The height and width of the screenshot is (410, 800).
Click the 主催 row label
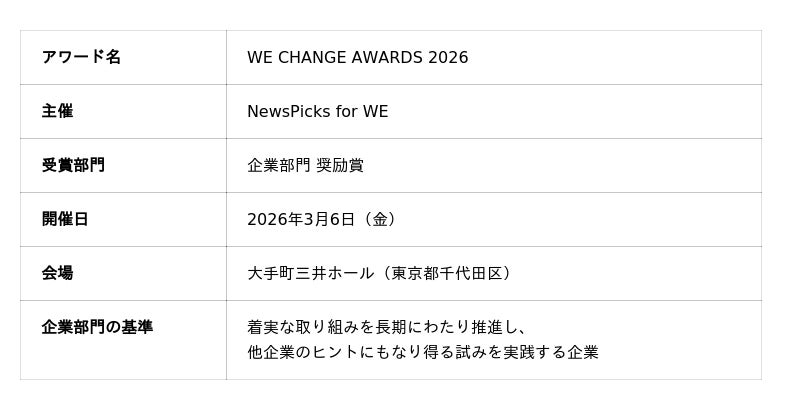57,111
